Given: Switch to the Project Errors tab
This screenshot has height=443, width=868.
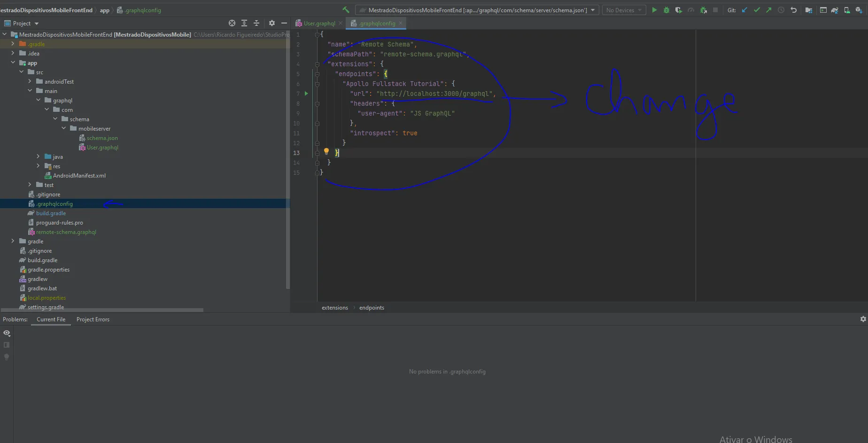Looking at the screenshot, I should click(x=93, y=319).
